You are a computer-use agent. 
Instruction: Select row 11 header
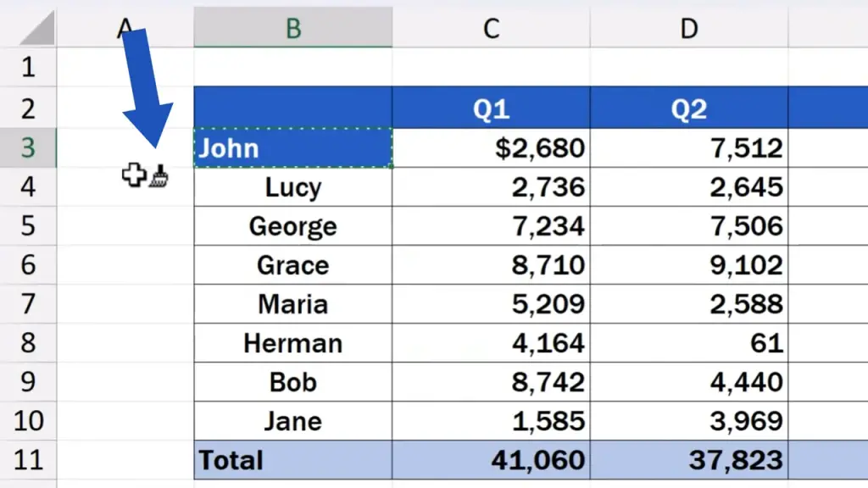point(28,460)
